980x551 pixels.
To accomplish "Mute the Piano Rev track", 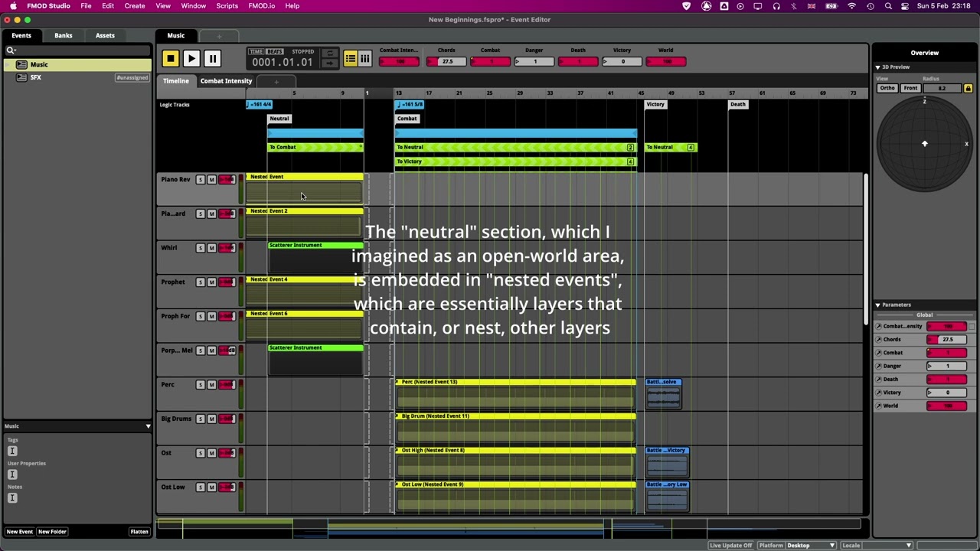I will point(211,180).
